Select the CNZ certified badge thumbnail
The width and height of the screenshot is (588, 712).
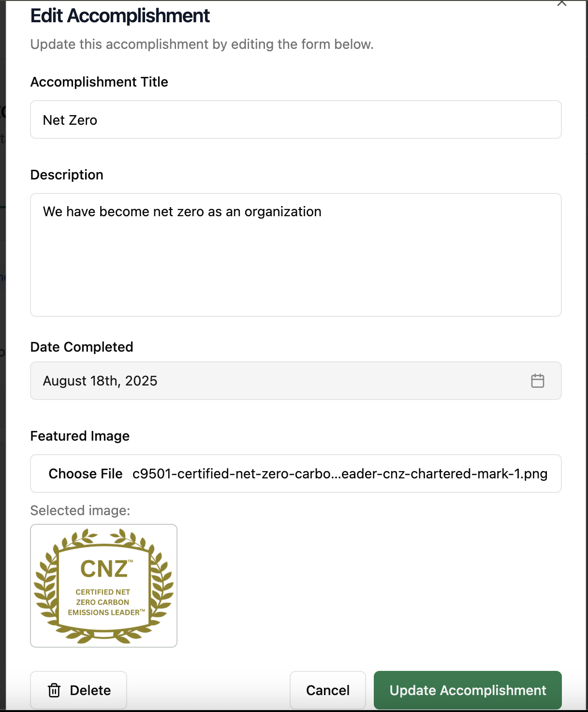[x=104, y=586]
